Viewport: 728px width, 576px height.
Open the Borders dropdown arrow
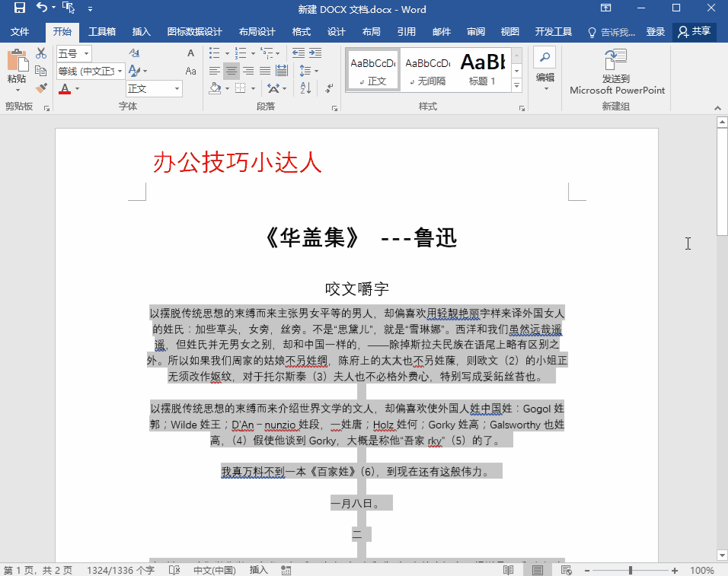(253, 88)
